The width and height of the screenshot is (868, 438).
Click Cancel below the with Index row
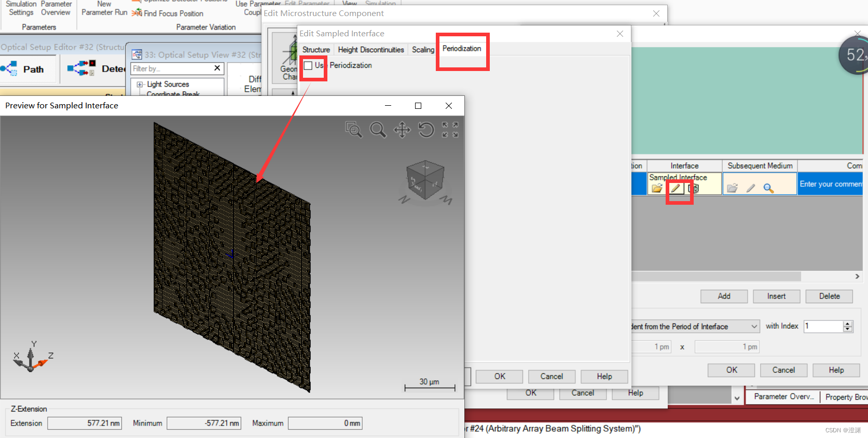783,370
